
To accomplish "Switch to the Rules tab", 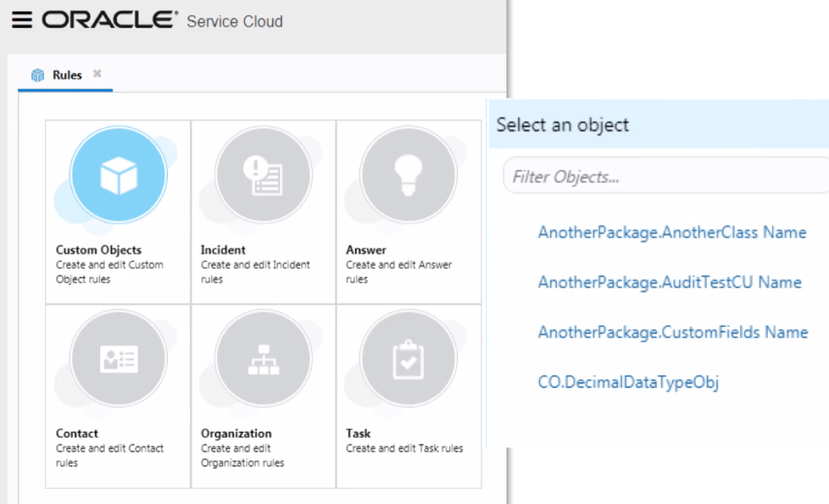I will tap(67, 75).
